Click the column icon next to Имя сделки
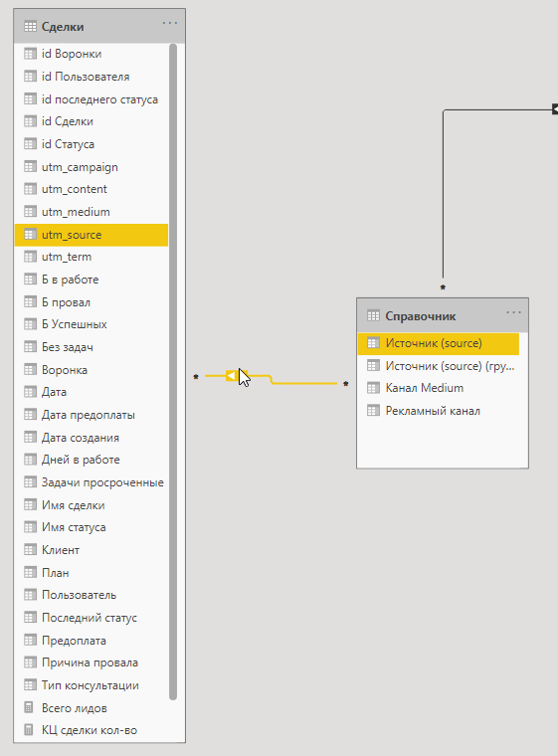The width and height of the screenshot is (558, 756). coord(30,504)
